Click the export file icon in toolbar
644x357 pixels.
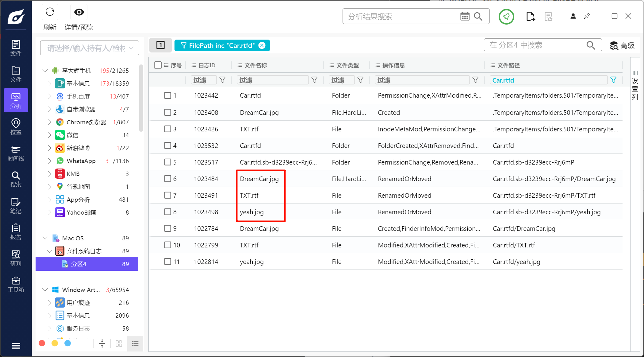click(x=530, y=17)
